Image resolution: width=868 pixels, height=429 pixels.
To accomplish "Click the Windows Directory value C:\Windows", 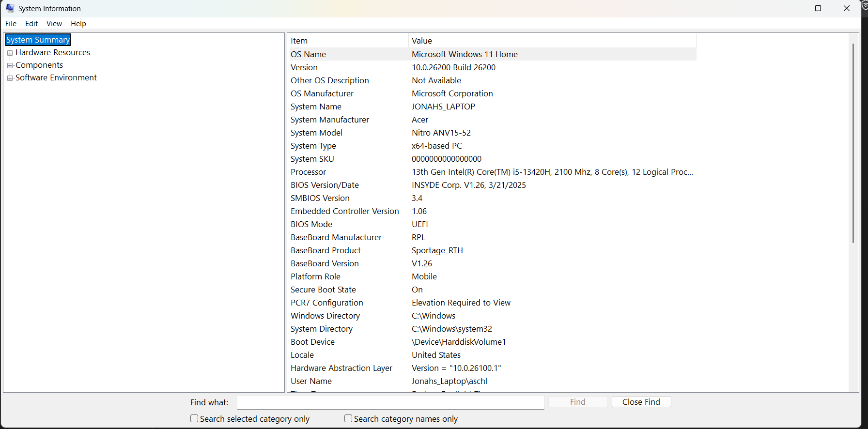I will 434,316.
